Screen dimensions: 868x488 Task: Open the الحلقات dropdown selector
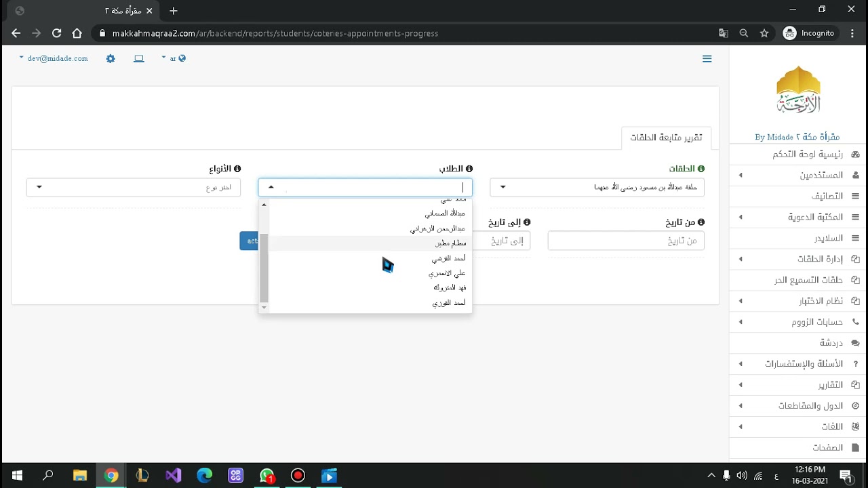(x=597, y=187)
